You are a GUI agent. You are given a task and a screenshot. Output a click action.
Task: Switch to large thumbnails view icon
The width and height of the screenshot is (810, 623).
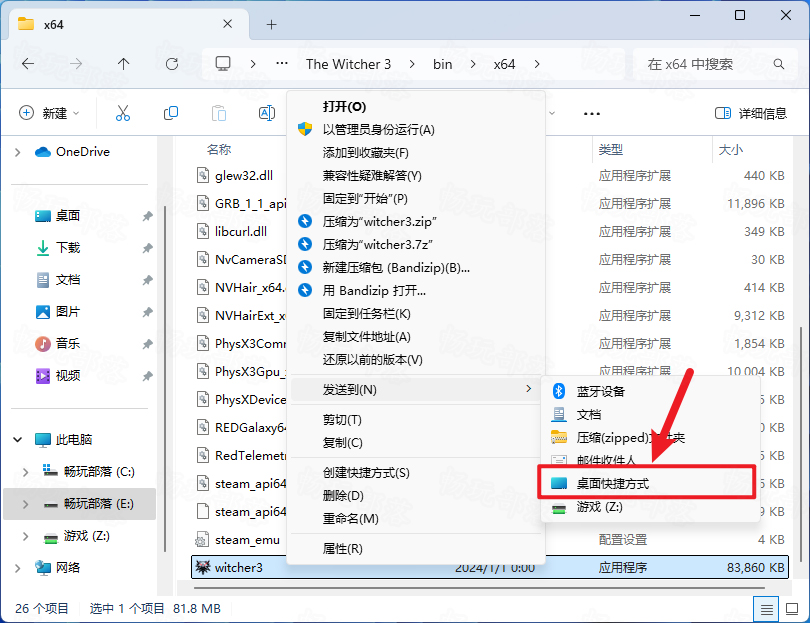coord(792,609)
